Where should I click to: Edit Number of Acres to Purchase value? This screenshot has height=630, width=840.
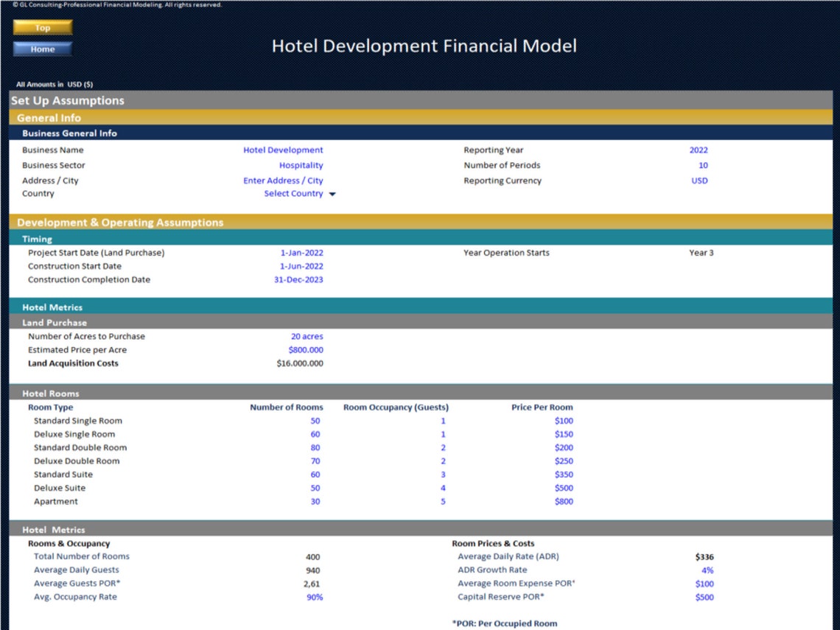coord(305,336)
